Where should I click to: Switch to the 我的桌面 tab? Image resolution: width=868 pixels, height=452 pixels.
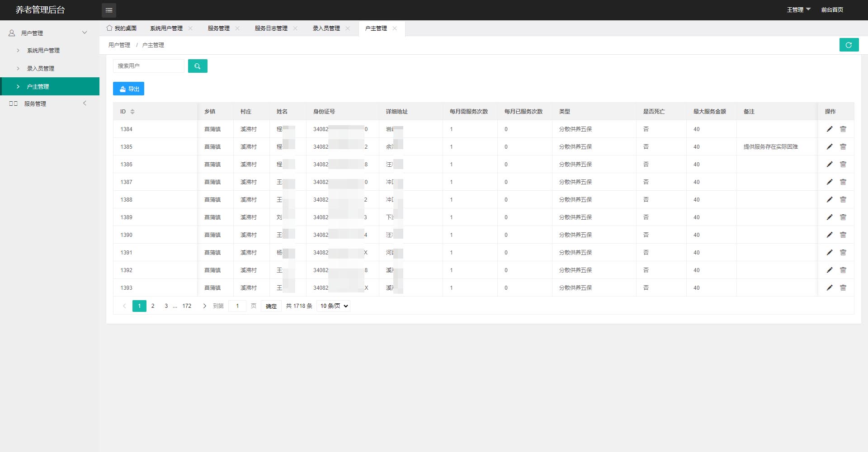[x=122, y=28]
